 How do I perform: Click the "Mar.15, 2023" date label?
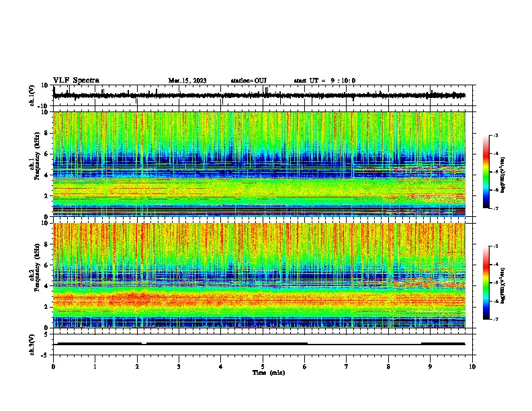point(187,81)
